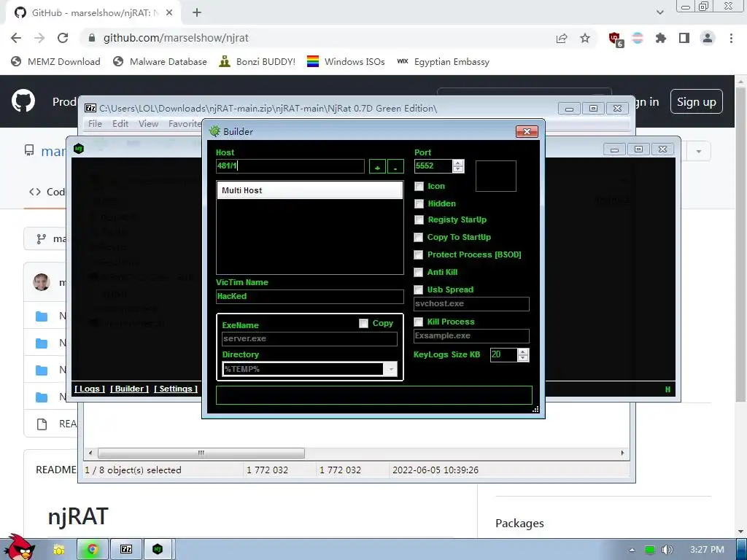Image resolution: width=747 pixels, height=560 pixels.
Task: Close the GitHub njRAT browser tab
Action: coord(169,13)
